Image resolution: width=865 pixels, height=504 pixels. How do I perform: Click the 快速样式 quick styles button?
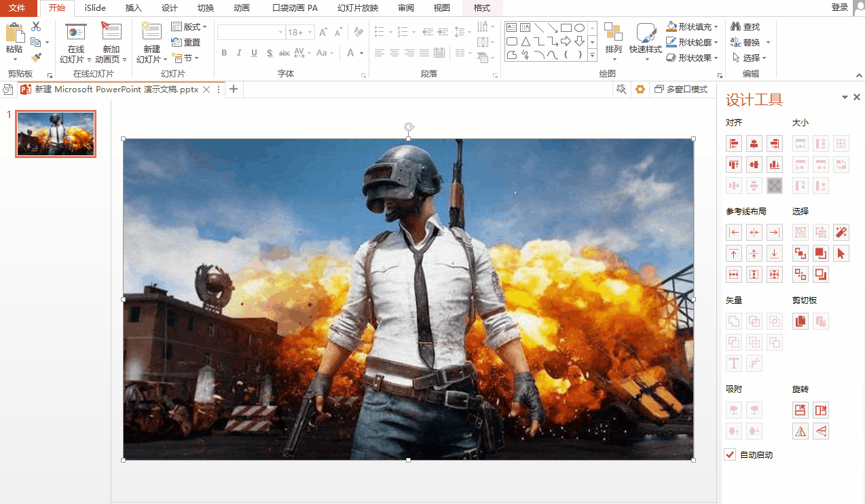[x=645, y=42]
